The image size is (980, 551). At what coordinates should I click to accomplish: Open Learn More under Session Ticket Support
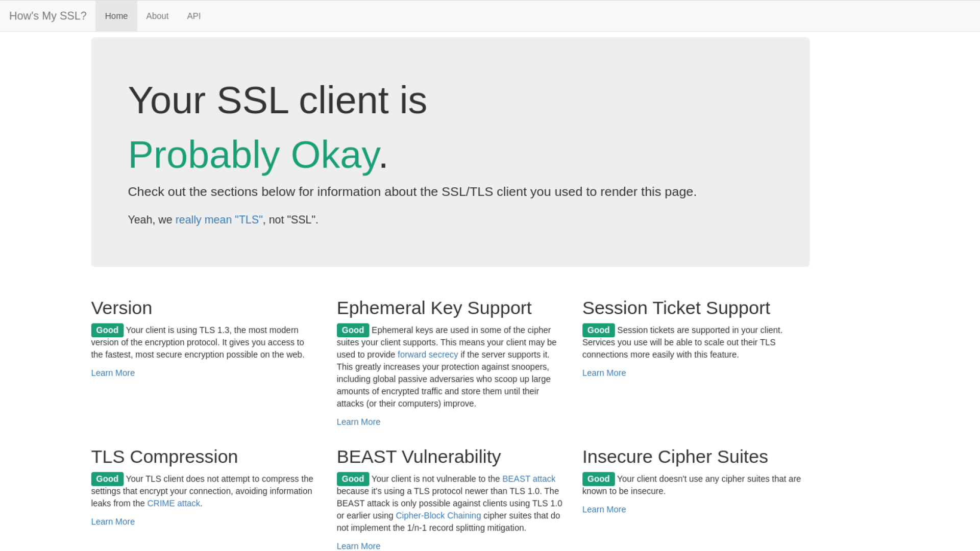pos(604,373)
